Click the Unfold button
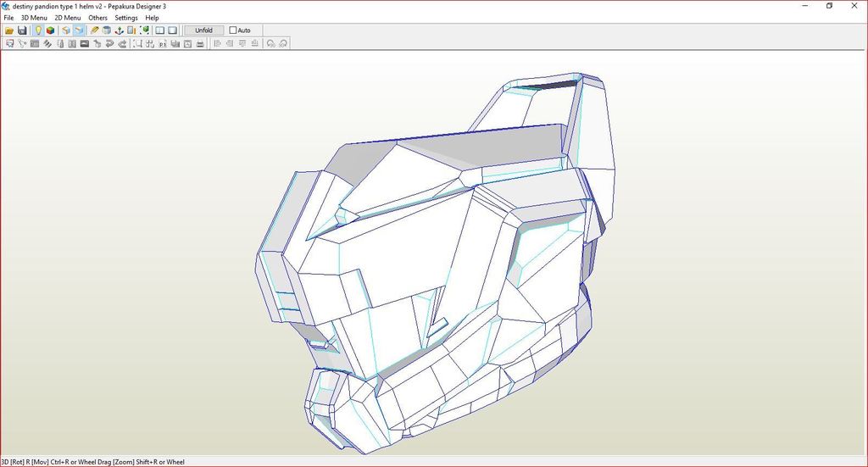 point(203,31)
